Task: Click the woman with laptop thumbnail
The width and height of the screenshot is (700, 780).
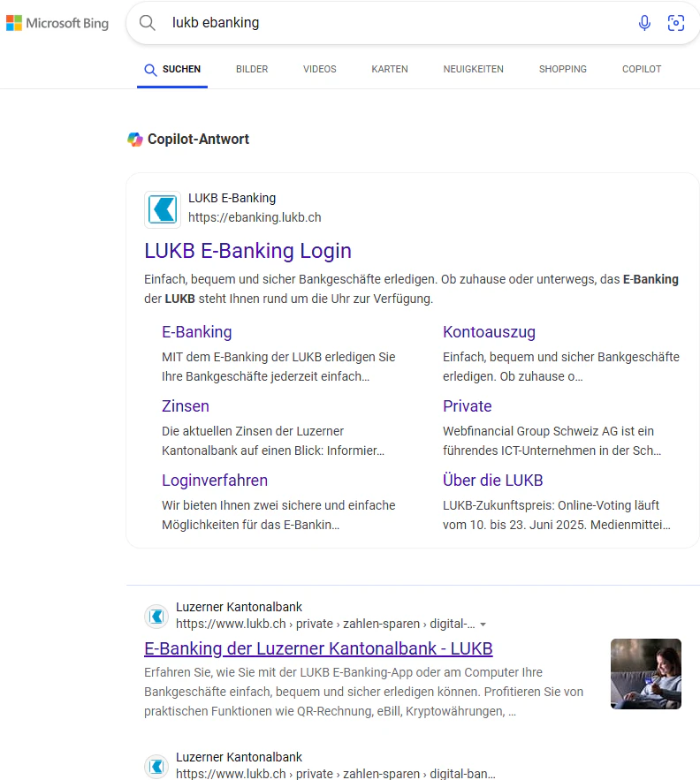Action: point(646,673)
